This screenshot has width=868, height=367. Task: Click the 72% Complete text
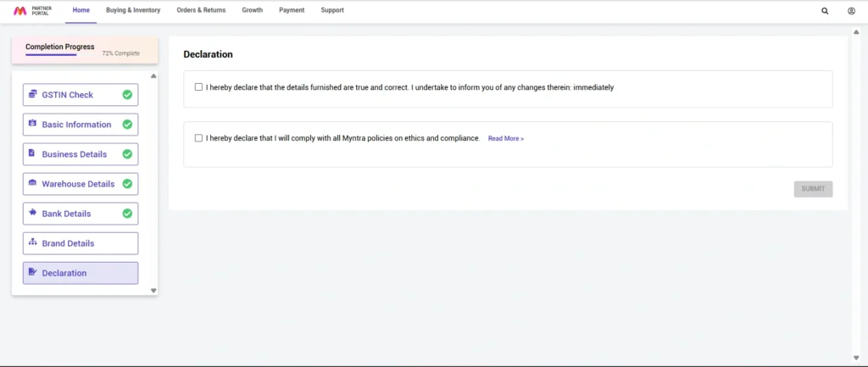tap(120, 53)
